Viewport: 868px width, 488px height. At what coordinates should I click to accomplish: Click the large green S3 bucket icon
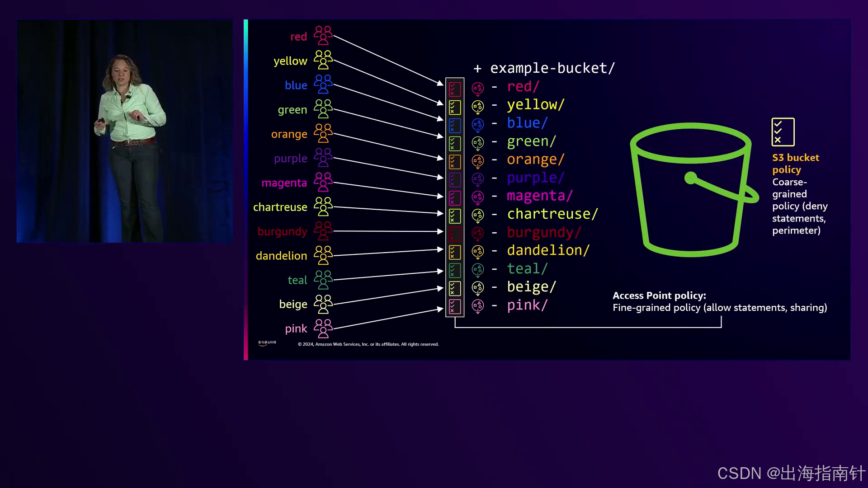click(x=692, y=190)
